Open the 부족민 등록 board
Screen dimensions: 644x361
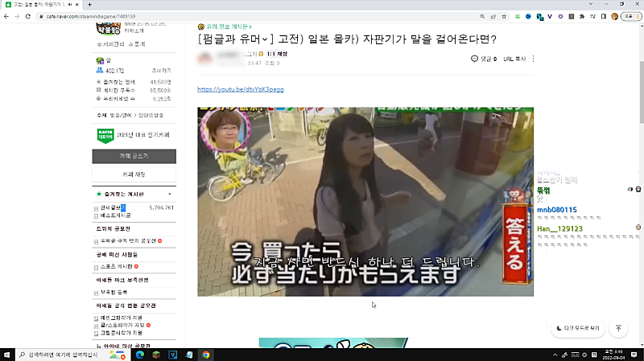(x=114, y=292)
